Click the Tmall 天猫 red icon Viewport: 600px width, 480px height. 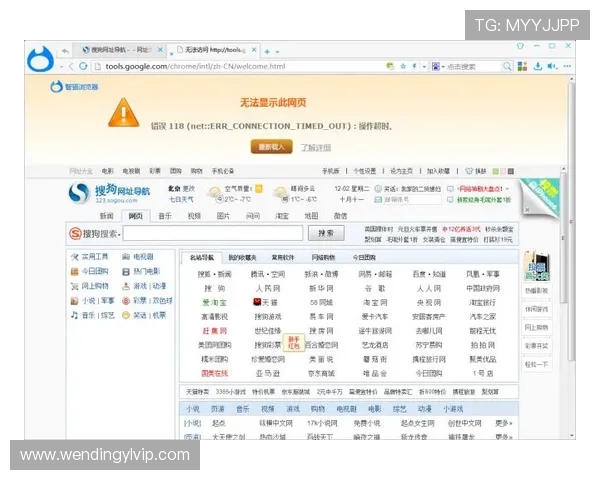coord(257,302)
